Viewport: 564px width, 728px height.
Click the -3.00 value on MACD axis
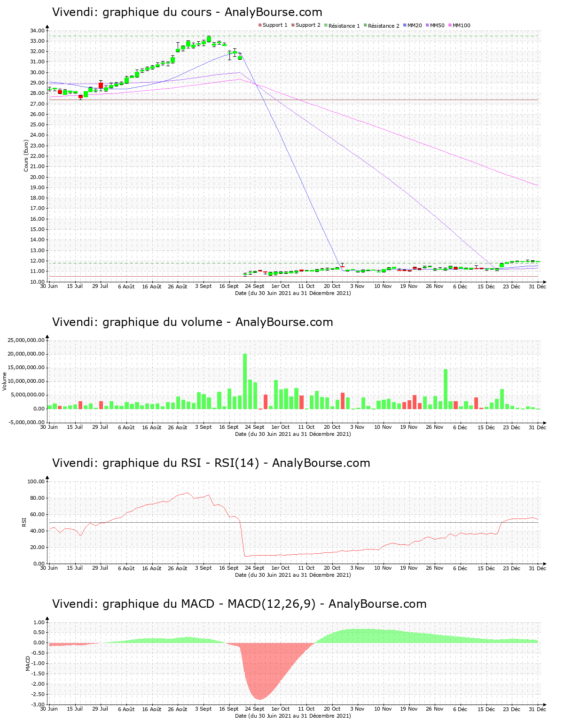click(x=38, y=705)
